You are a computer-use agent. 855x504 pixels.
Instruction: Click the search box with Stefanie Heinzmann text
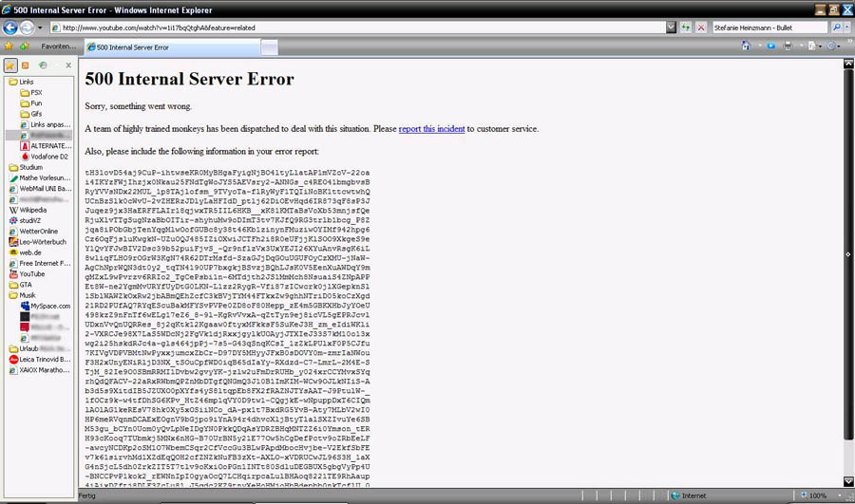769,28
